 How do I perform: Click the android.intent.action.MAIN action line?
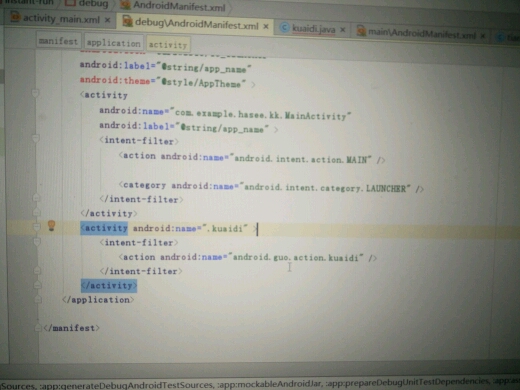coord(252,158)
